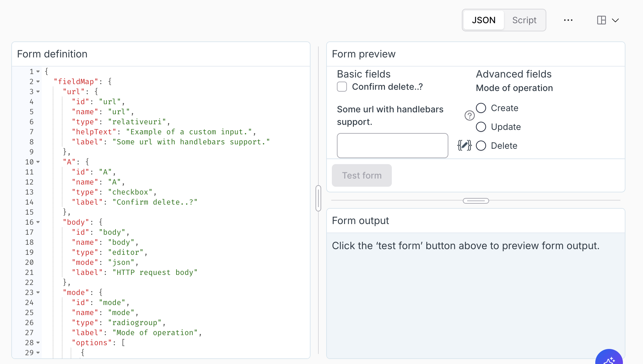Click line number 15 in gutter

point(29,212)
